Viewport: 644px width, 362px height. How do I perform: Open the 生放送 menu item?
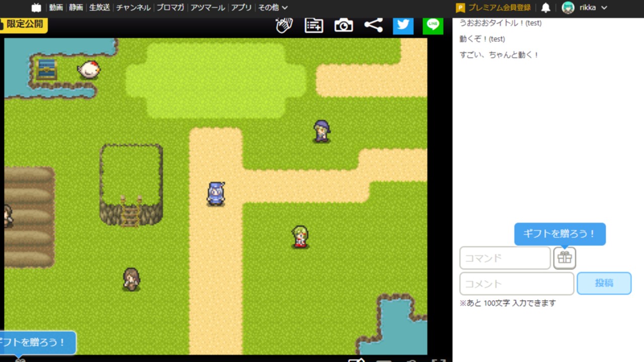[x=100, y=8]
